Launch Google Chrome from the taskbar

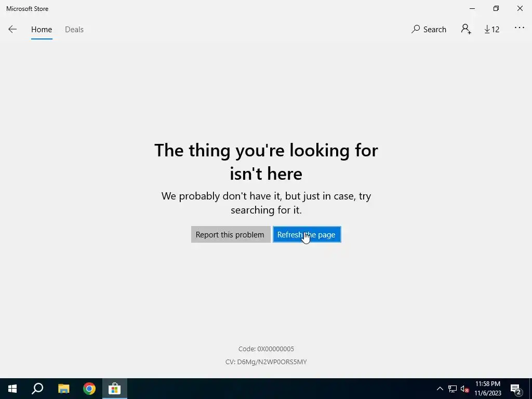[89, 389]
